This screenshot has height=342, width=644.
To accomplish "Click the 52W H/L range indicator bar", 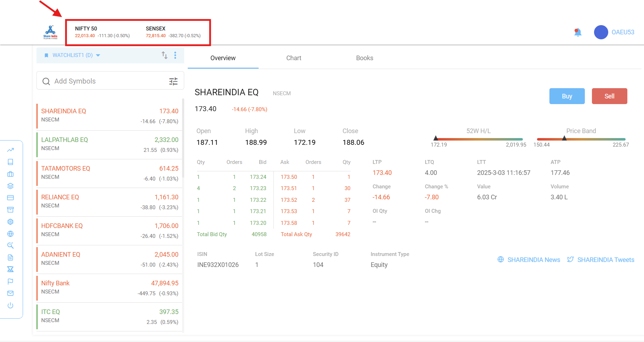I will [x=478, y=139].
